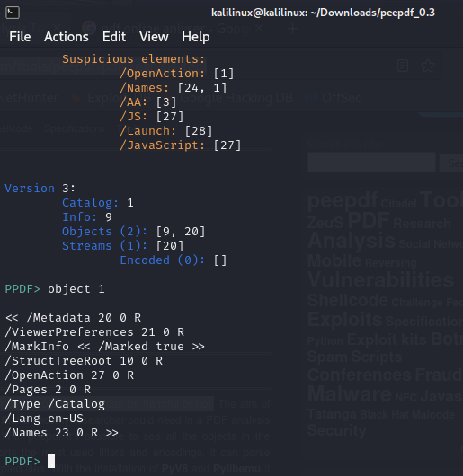Close the background browser tab 'pdf online analyser'

pos(259,29)
